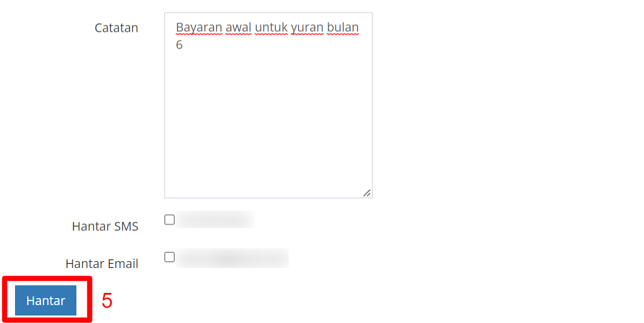Place cursor on the word awal

click(x=238, y=28)
